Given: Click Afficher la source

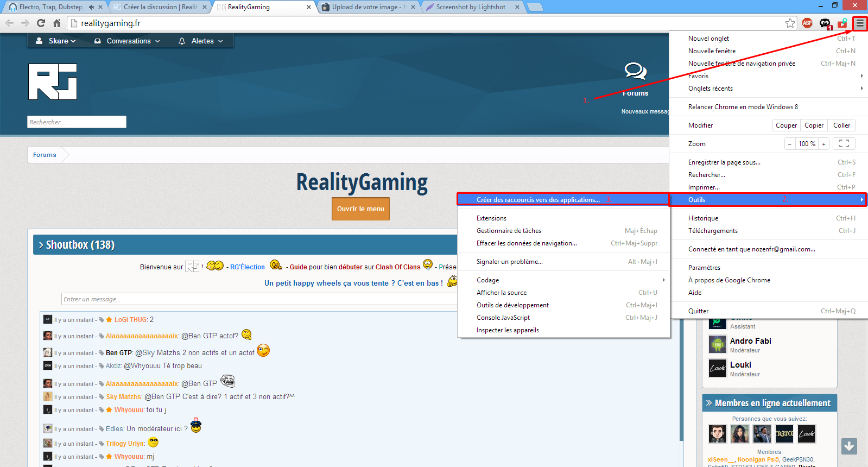Looking at the screenshot, I should coord(563,293).
